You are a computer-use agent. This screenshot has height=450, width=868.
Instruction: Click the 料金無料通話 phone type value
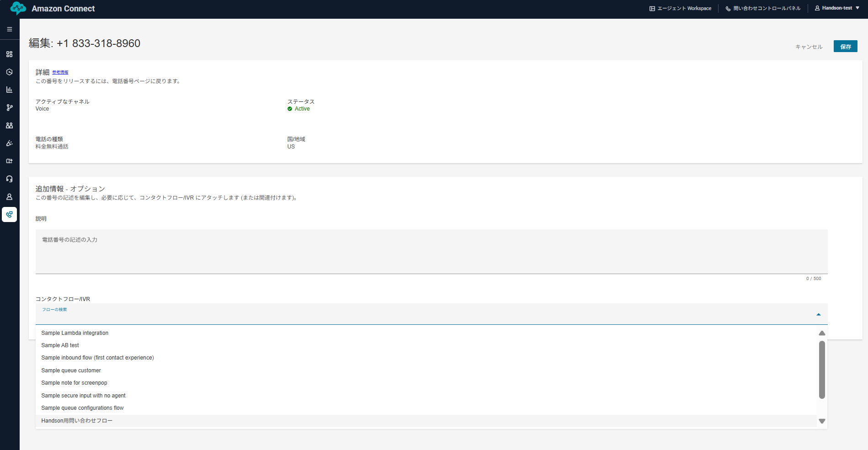click(x=52, y=147)
